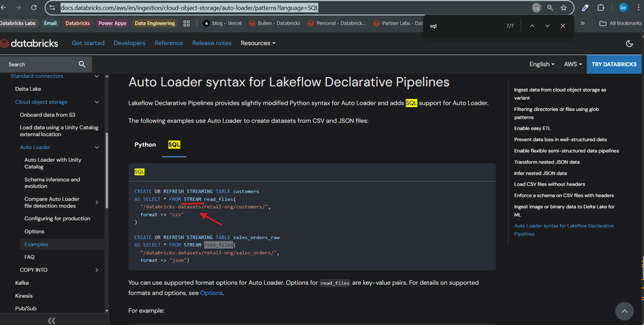Open the AWS cloud provider dropdown
This screenshot has height=325, width=644.
pyautogui.click(x=572, y=64)
